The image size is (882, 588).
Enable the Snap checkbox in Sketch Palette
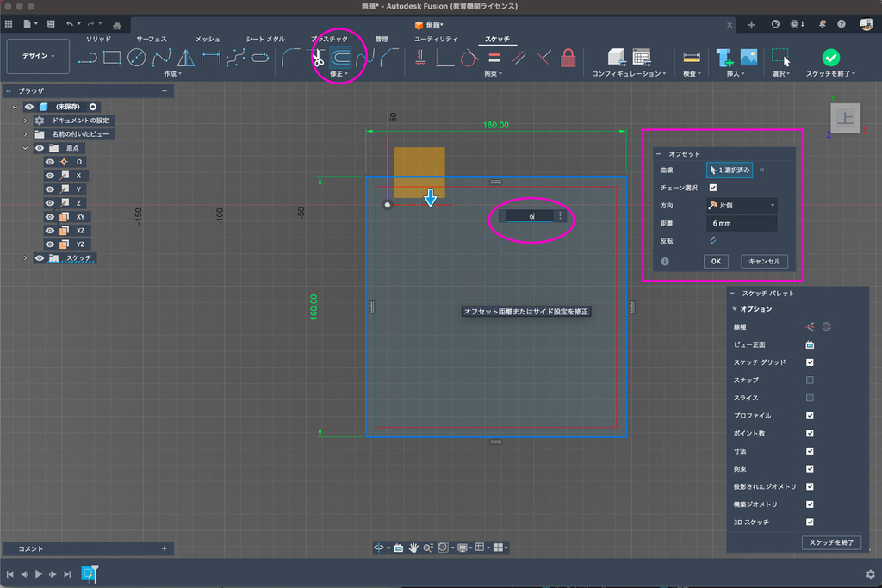tap(810, 380)
